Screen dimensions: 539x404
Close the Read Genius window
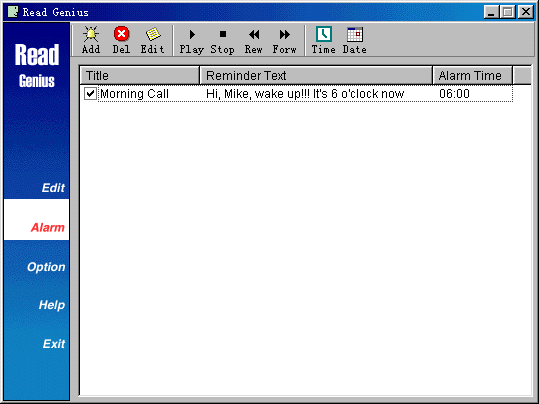tap(526, 12)
